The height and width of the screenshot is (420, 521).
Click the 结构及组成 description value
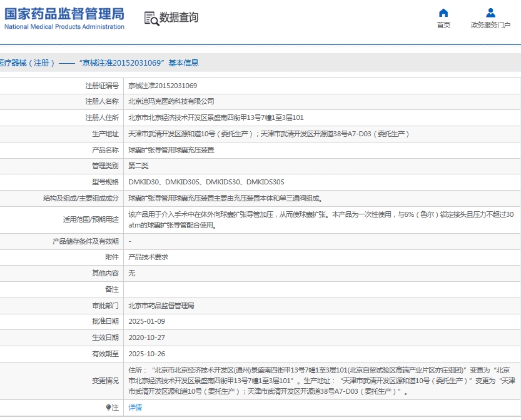click(225, 199)
